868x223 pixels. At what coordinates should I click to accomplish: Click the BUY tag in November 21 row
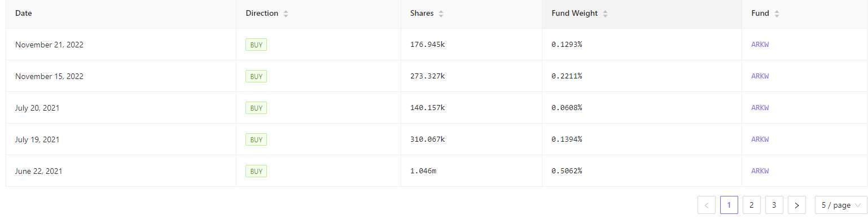click(256, 45)
